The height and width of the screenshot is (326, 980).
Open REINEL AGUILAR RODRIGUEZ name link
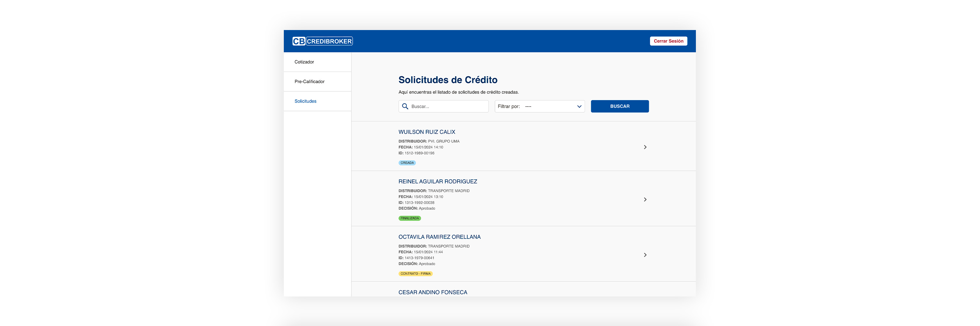coord(438,181)
